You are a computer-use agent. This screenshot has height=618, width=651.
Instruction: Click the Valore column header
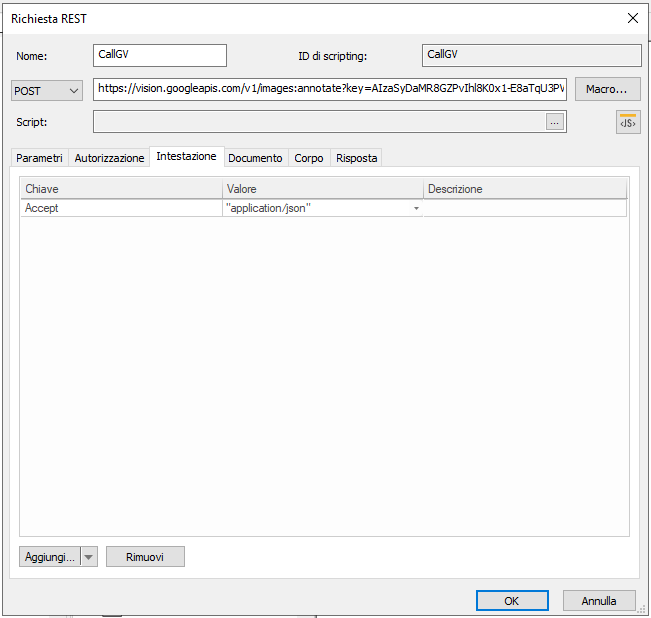tap(323, 189)
